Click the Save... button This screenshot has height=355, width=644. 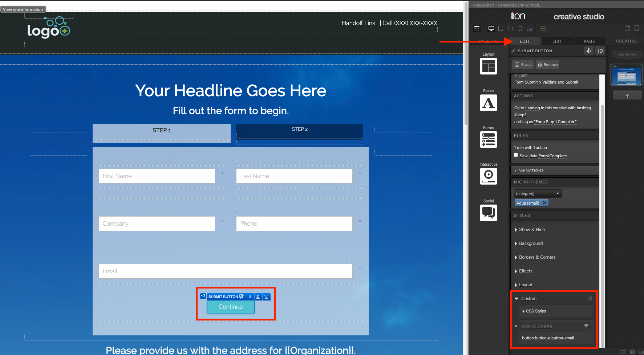pos(523,65)
